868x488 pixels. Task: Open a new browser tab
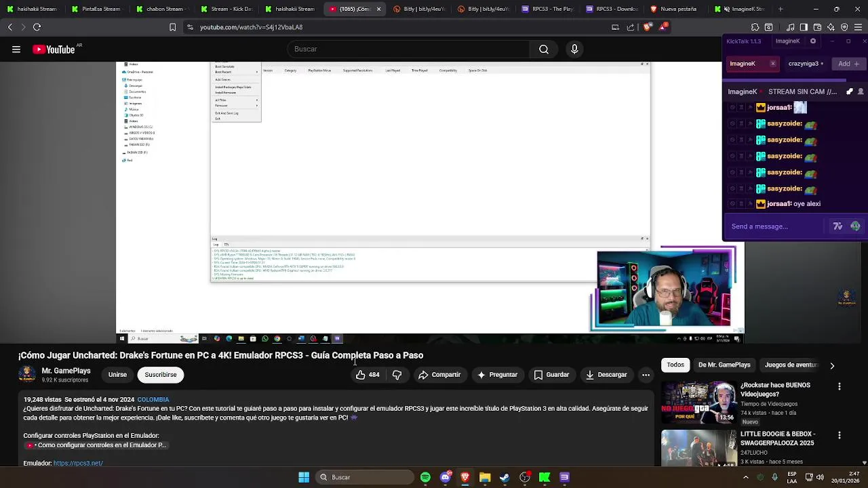tap(781, 9)
